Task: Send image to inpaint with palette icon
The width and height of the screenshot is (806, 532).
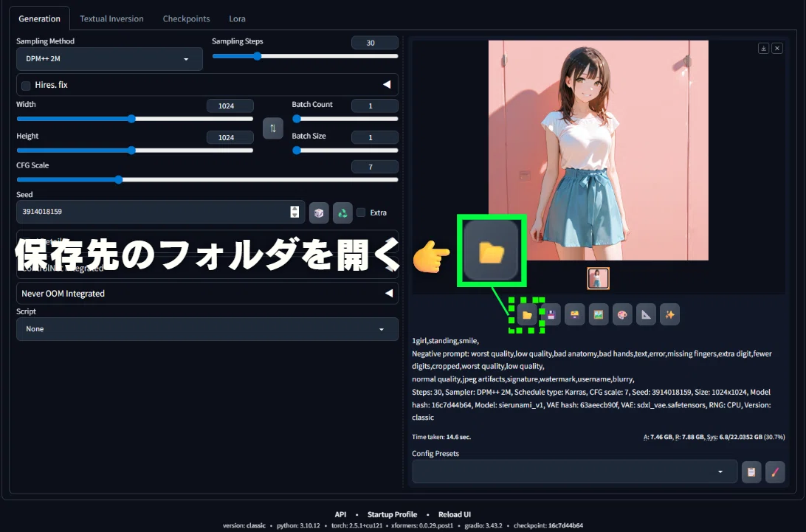Action: click(x=622, y=314)
